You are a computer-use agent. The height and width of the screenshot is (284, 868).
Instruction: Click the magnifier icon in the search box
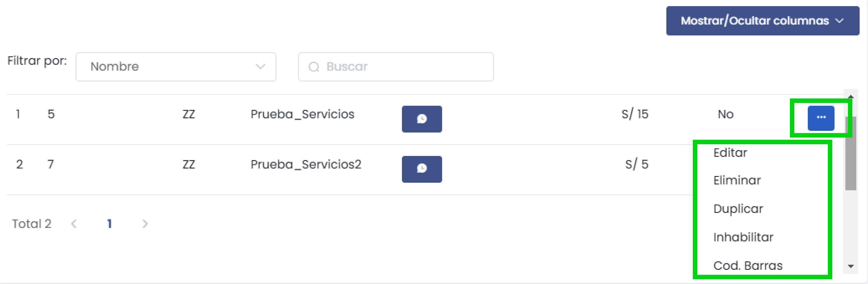point(314,66)
